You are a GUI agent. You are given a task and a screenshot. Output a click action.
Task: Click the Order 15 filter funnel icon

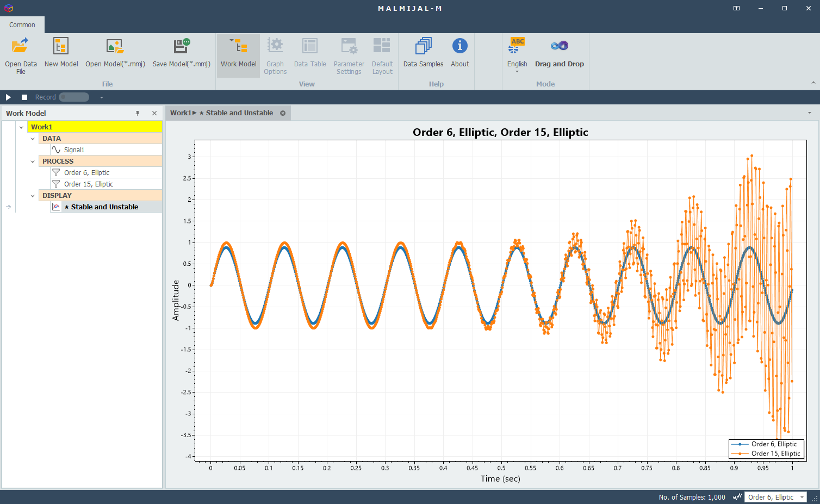[56, 184]
